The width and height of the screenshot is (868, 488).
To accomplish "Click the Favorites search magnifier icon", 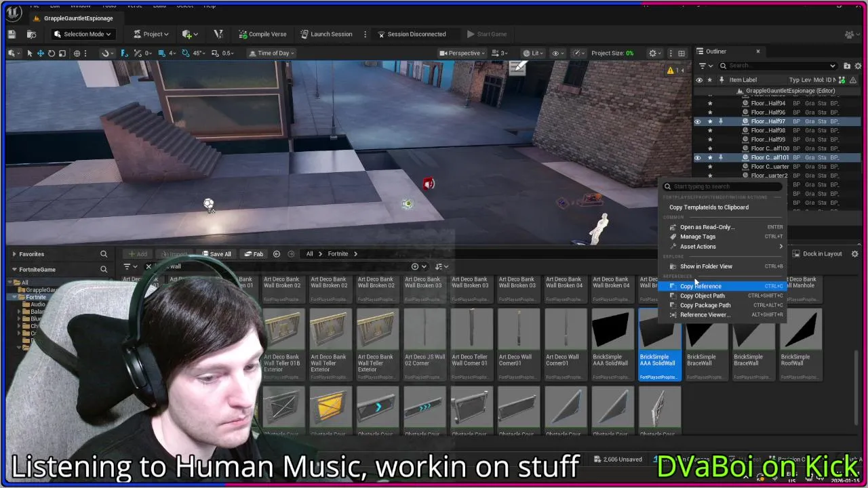I will 104,254.
